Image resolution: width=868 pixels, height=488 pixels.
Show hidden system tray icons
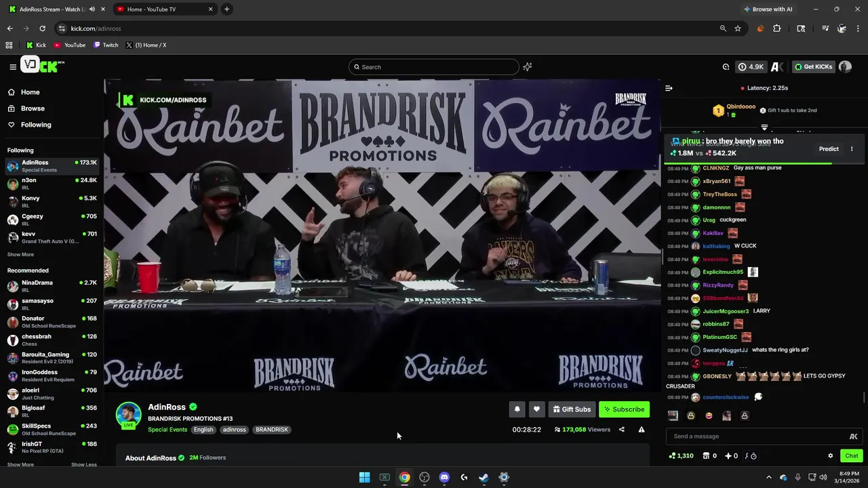click(768, 477)
